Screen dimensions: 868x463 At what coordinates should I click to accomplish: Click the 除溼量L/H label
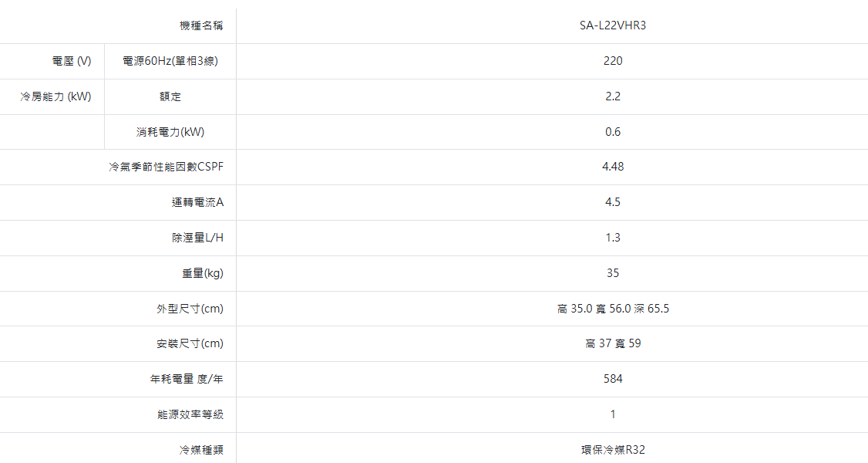[197, 238]
